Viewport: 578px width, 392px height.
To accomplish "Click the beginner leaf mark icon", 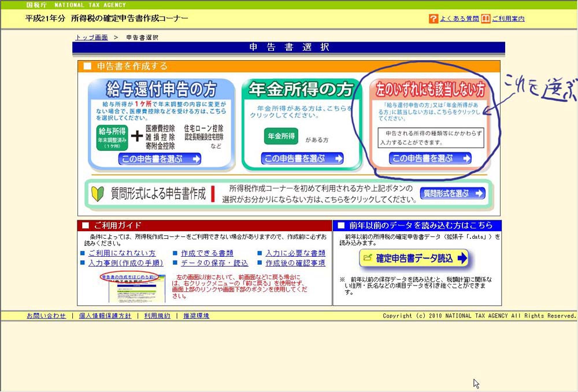I will coord(98,194).
